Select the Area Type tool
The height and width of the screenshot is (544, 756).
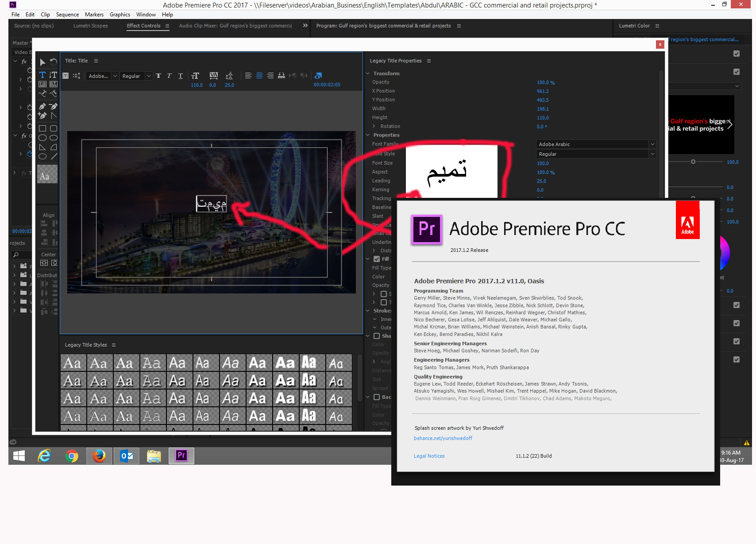click(x=42, y=84)
